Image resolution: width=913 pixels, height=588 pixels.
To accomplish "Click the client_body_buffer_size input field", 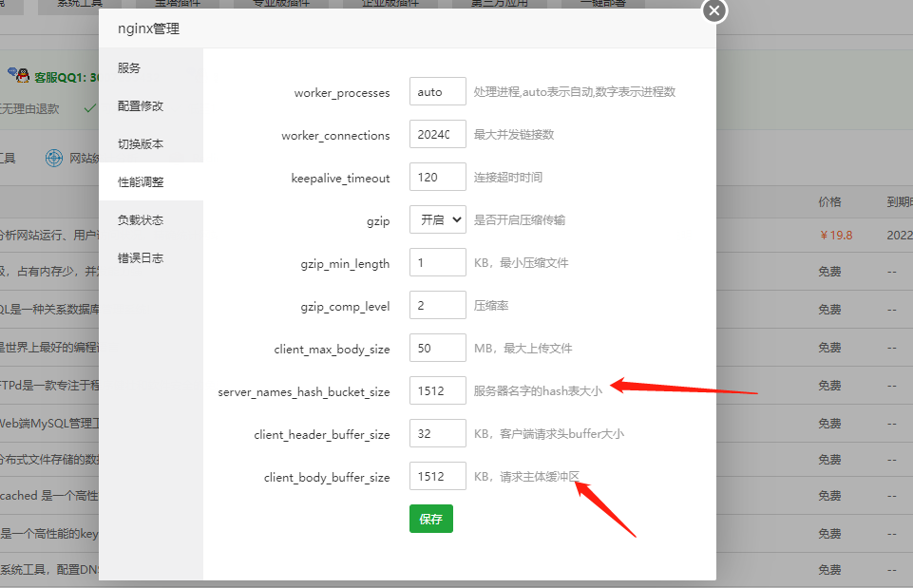I will [437, 476].
